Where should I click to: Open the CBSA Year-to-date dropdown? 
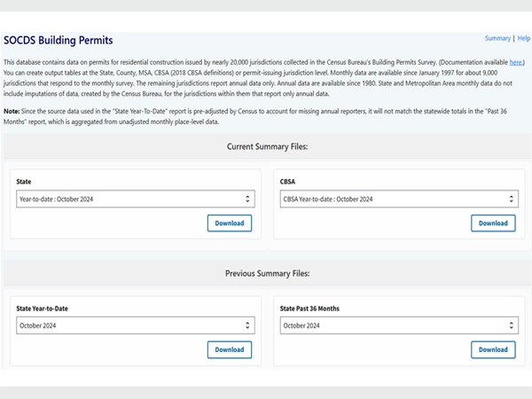click(x=399, y=199)
